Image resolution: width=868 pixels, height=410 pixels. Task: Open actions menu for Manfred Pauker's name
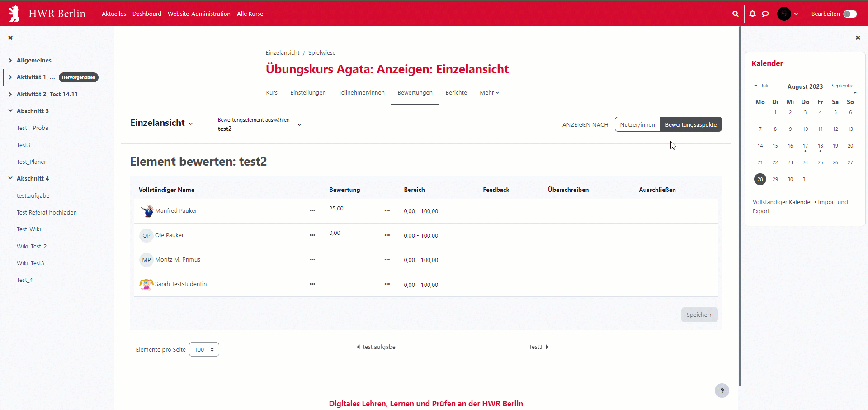[x=312, y=211]
